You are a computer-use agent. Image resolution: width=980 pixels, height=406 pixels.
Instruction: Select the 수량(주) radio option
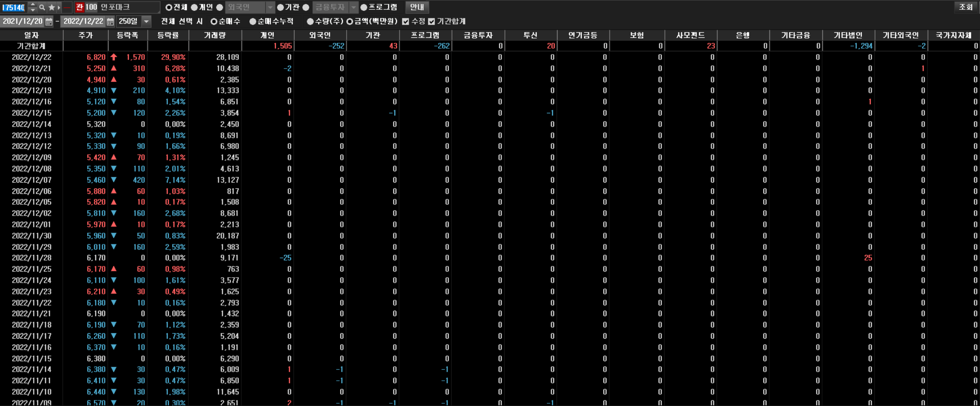[310, 21]
